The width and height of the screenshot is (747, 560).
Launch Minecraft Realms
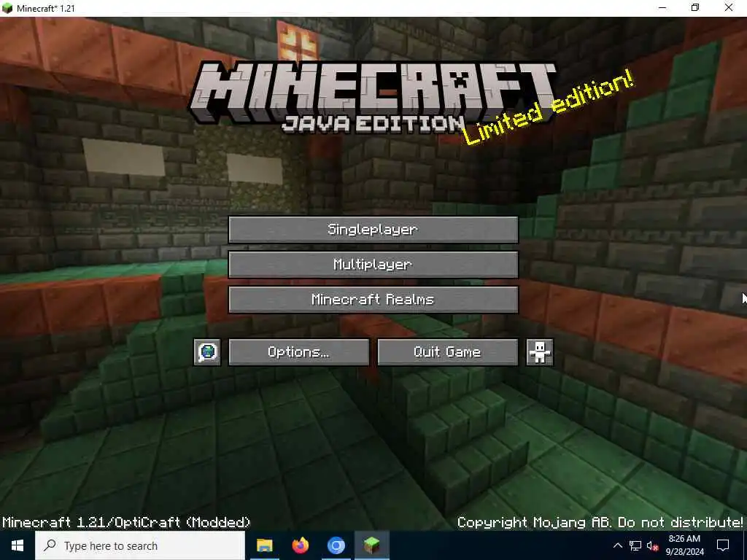click(373, 300)
